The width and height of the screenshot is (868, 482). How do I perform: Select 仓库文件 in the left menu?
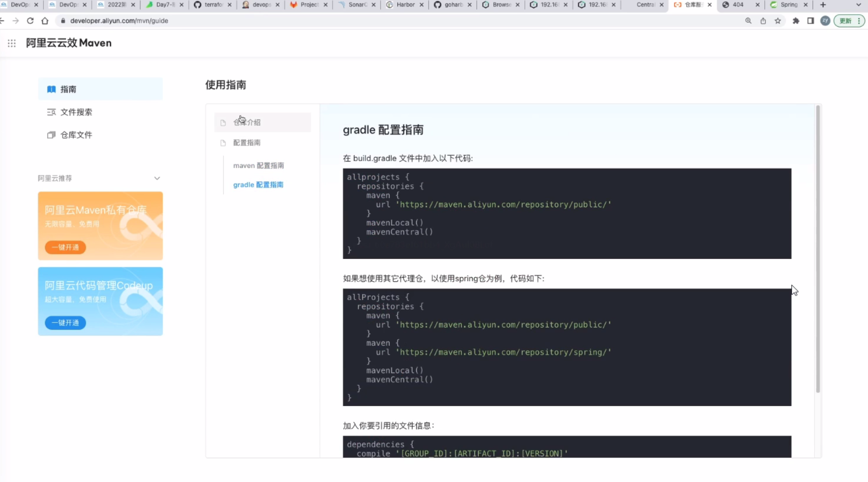click(100, 135)
